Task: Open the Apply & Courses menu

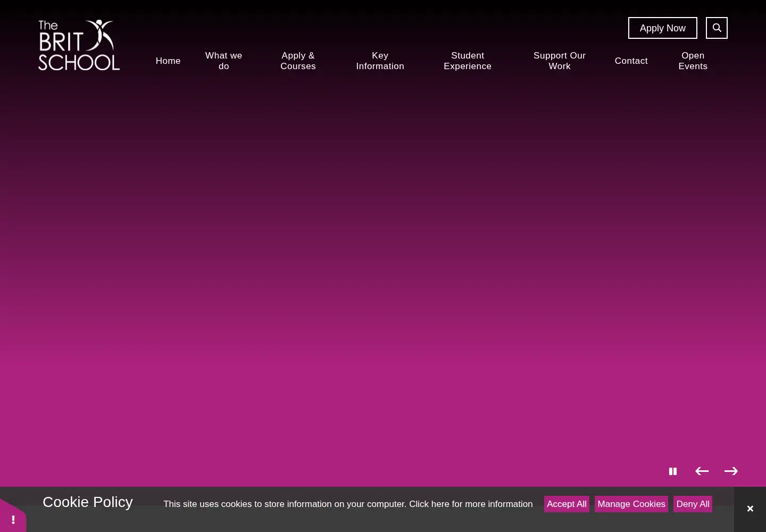Action: [298, 61]
